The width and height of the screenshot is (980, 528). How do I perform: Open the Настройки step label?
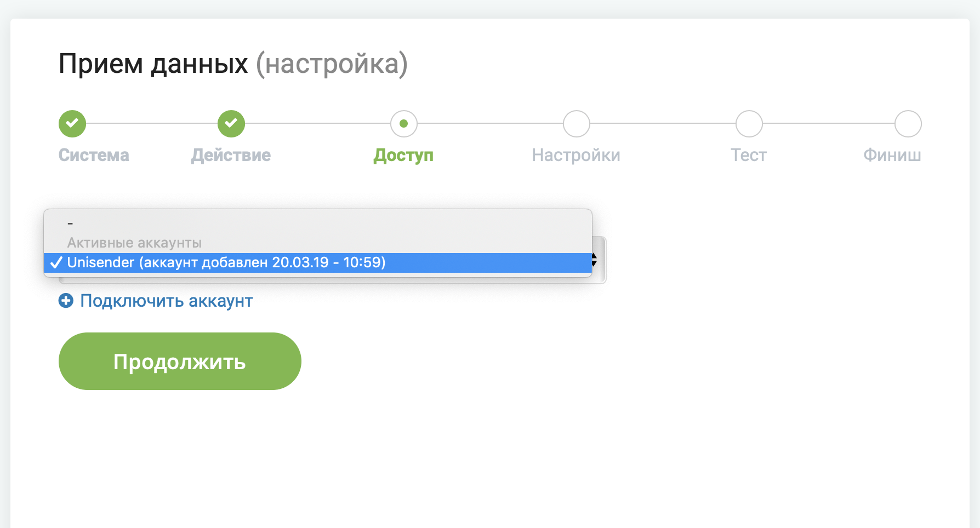click(x=576, y=155)
